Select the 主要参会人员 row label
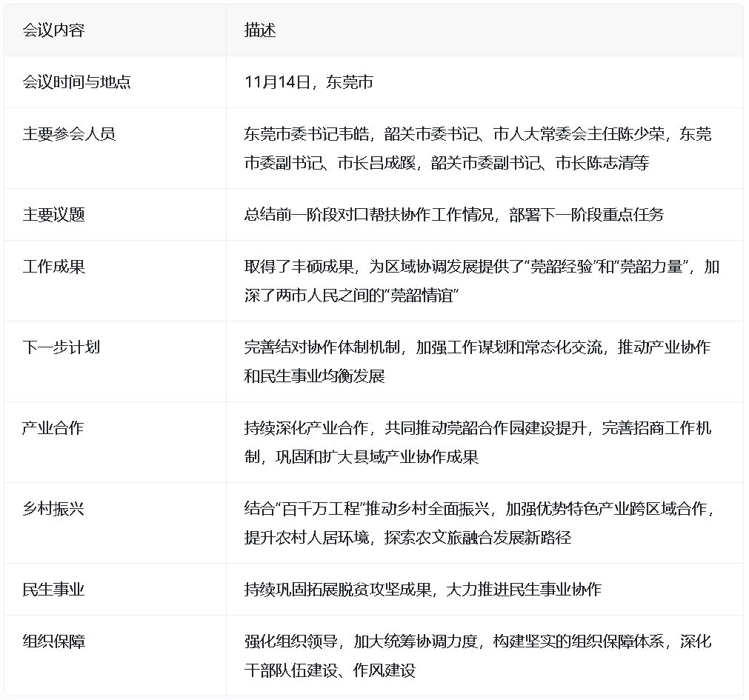 click(x=69, y=134)
